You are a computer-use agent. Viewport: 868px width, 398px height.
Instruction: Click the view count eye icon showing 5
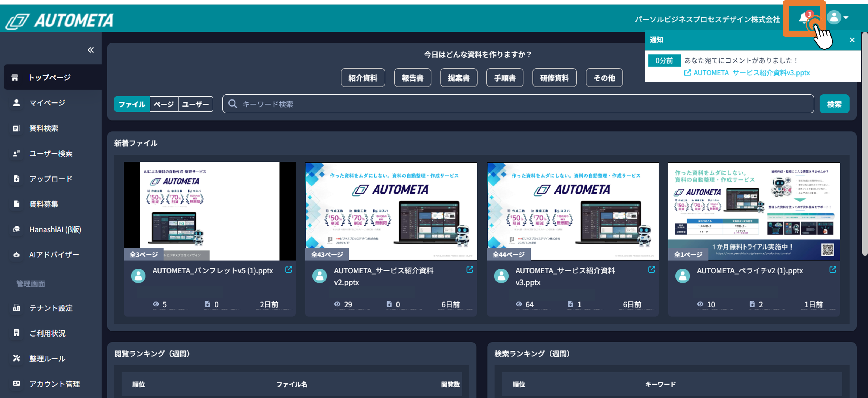156,304
